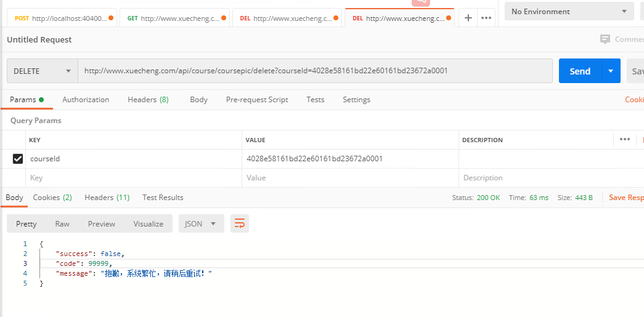Open the DELETE method dropdown
644x317 pixels.
pyautogui.click(x=43, y=71)
